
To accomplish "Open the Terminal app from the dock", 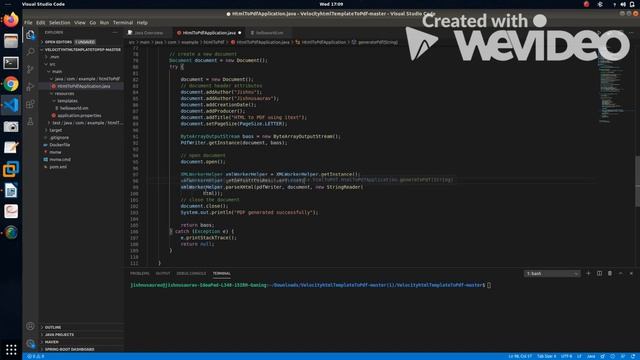I will (x=11, y=63).
